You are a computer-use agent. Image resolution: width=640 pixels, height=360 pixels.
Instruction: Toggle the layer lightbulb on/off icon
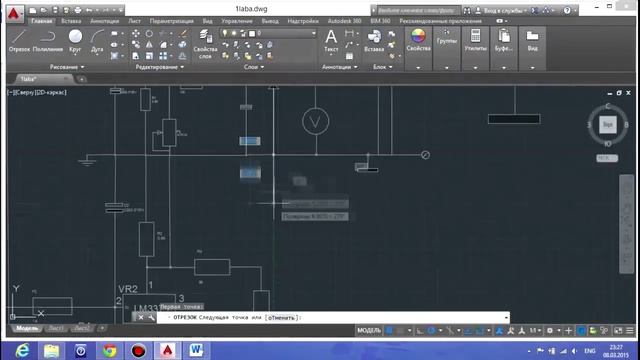225,33
